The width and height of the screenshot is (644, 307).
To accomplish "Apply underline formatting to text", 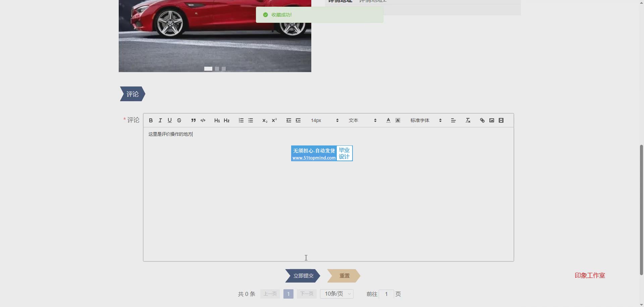I will tap(170, 120).
